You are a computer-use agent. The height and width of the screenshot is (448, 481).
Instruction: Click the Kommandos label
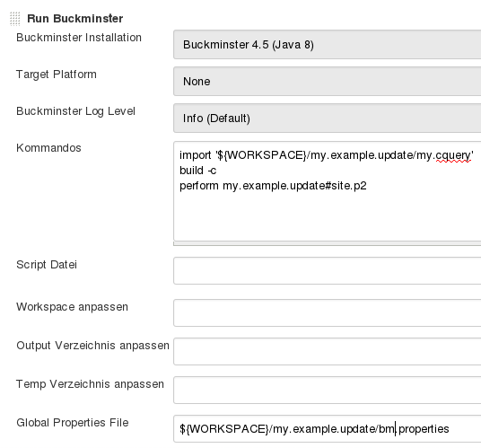click(x=48, y=148)
